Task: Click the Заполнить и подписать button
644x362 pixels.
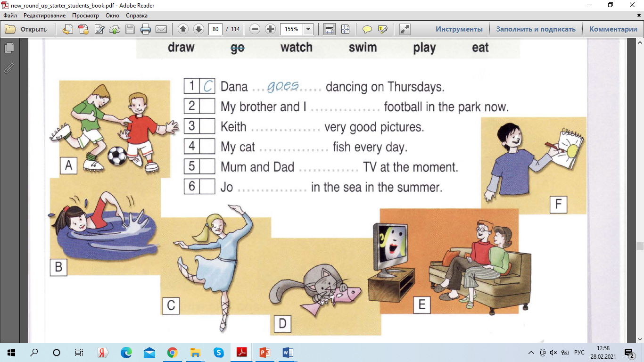Action: tap(536, 29)
